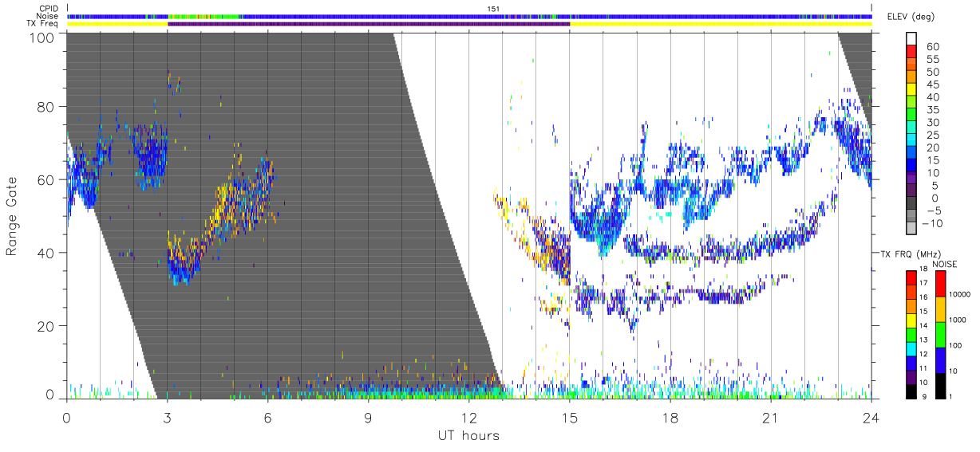Image resolution: width=980 pixels, height=452 pixels.
Task: Click 13 on the TX FRQ scale
Action: 923,340
